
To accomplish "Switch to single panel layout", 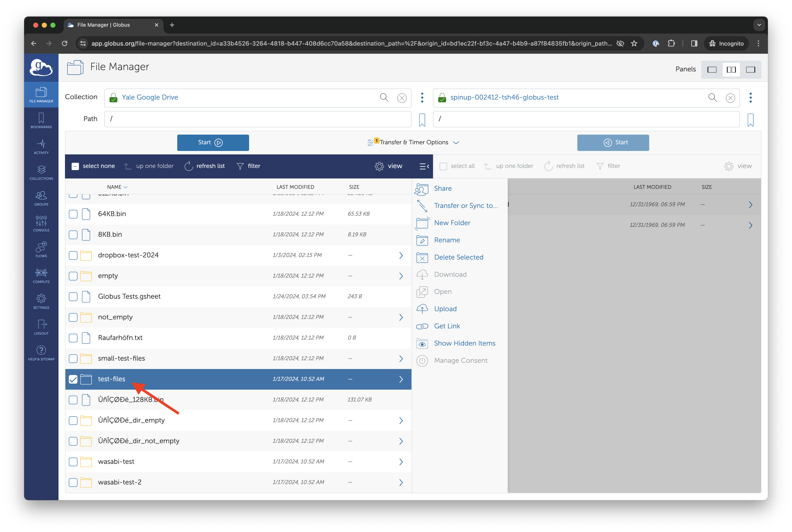I will click(712, 69).
